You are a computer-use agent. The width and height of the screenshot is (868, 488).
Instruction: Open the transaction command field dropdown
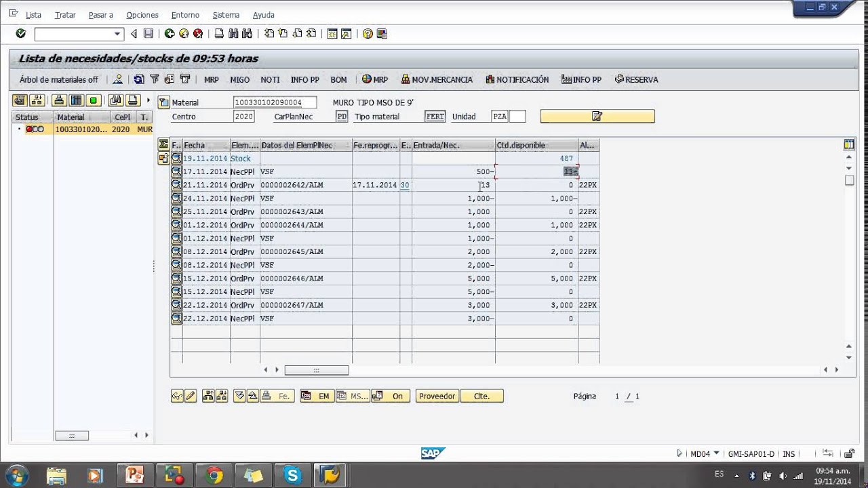point(117,34)
